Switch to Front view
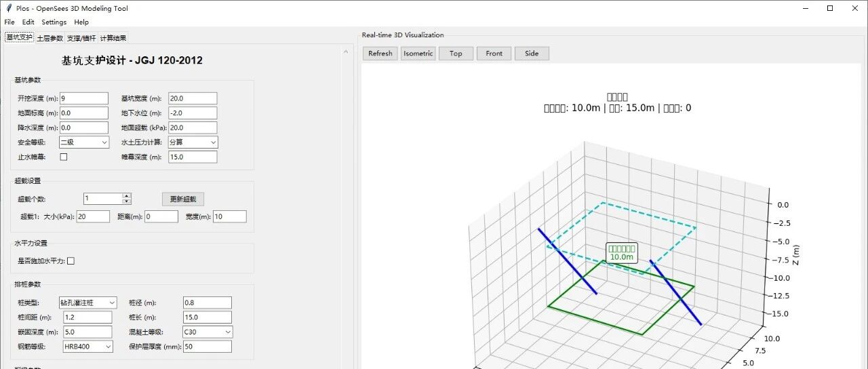Image resolution: width=868 pixels, height=369 pixels. tap(494, 54)
